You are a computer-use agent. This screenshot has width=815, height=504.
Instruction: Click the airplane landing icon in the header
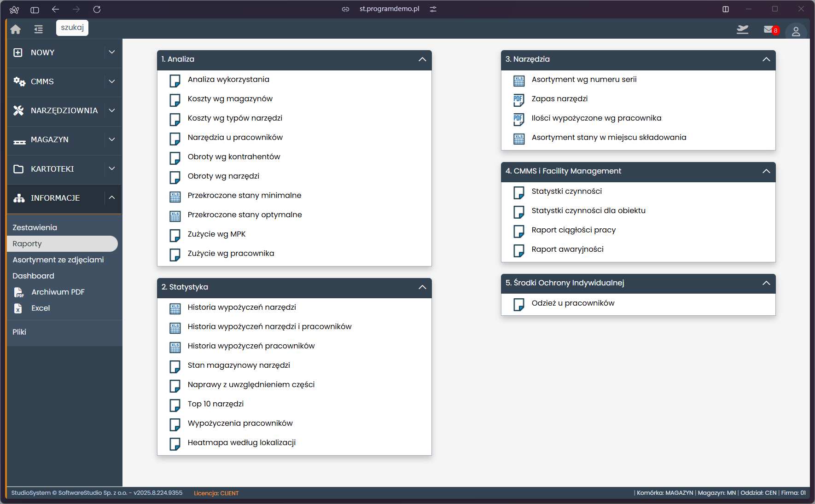742,30
